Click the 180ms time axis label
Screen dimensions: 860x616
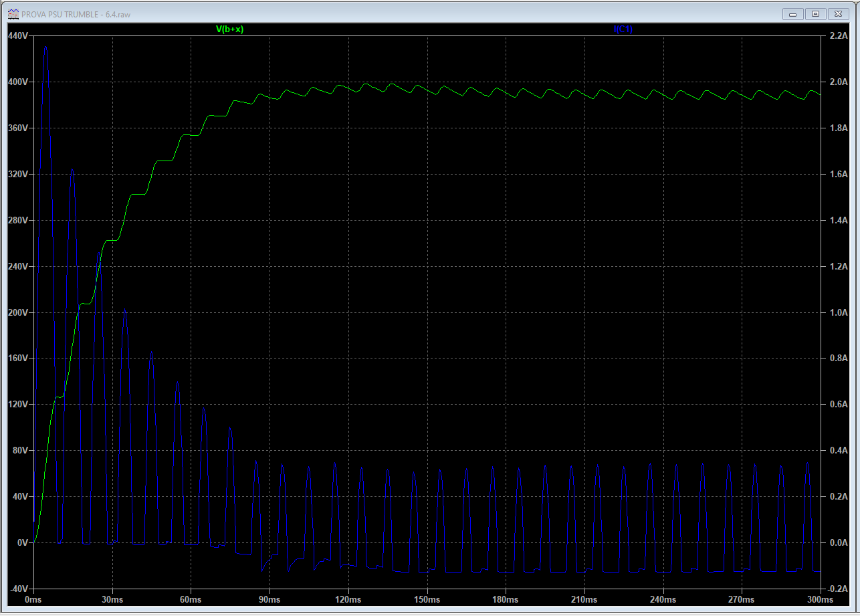coord(505,599)
